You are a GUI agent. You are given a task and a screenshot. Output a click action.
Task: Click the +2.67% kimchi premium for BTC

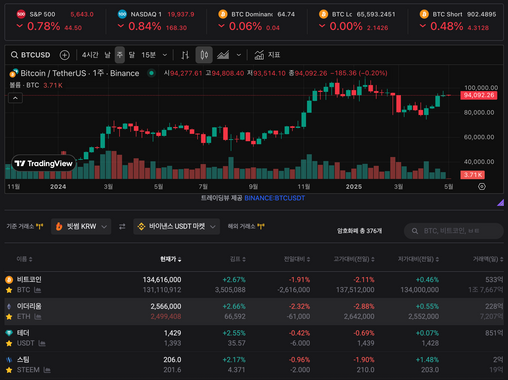coord(234,280)
